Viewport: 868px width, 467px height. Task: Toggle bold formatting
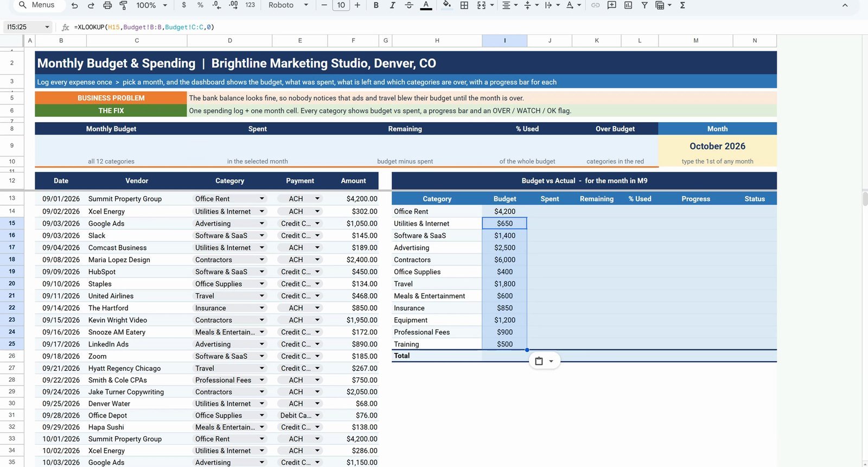tap(376, 5)
